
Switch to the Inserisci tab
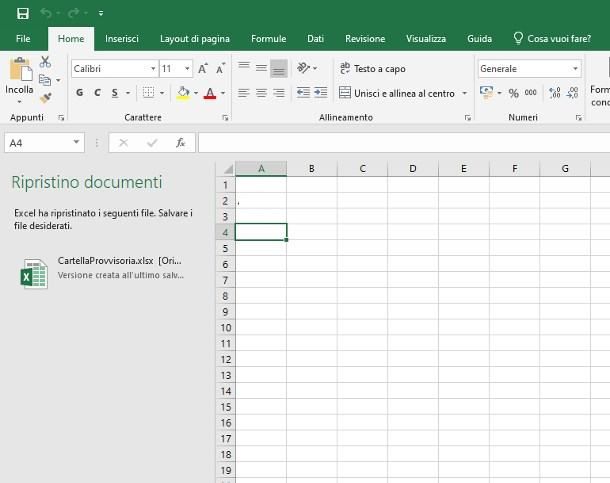coord(122,39)
